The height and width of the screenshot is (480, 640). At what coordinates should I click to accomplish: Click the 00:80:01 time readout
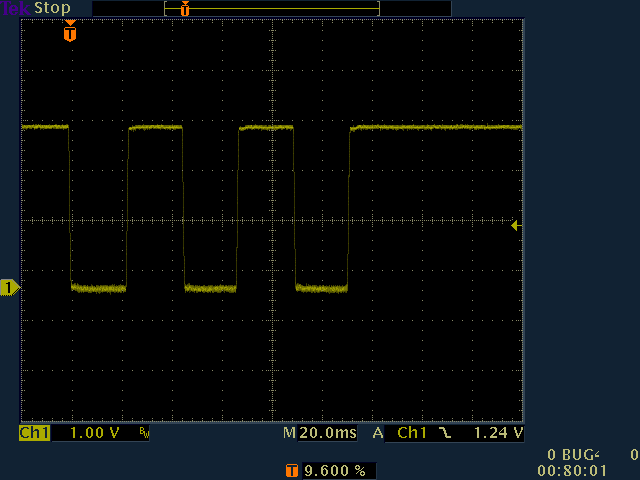pos(571,469)
